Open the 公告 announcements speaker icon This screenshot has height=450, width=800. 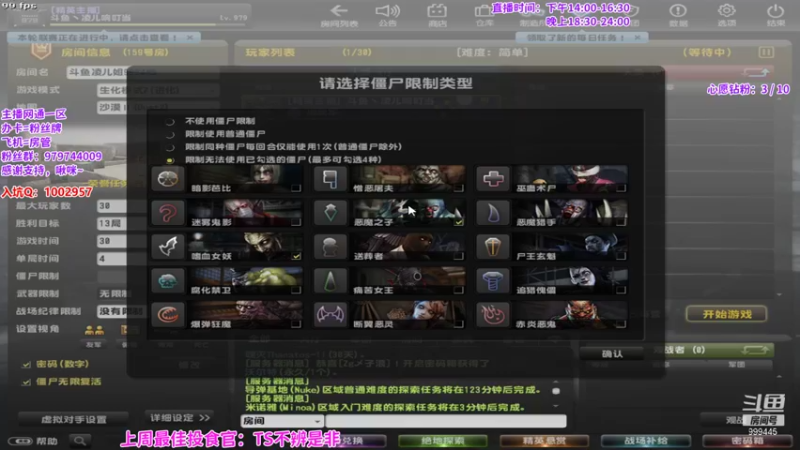coord(388,11)
